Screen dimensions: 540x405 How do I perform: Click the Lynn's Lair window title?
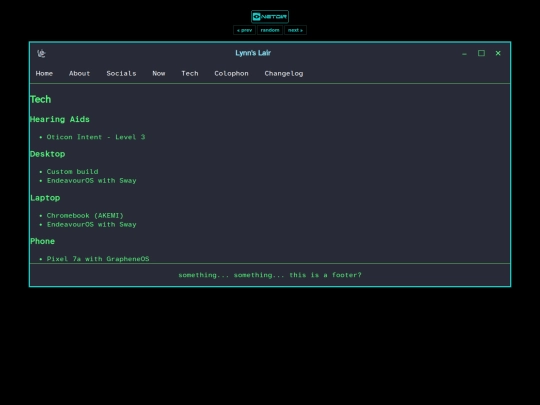click(x=253, y=53)
